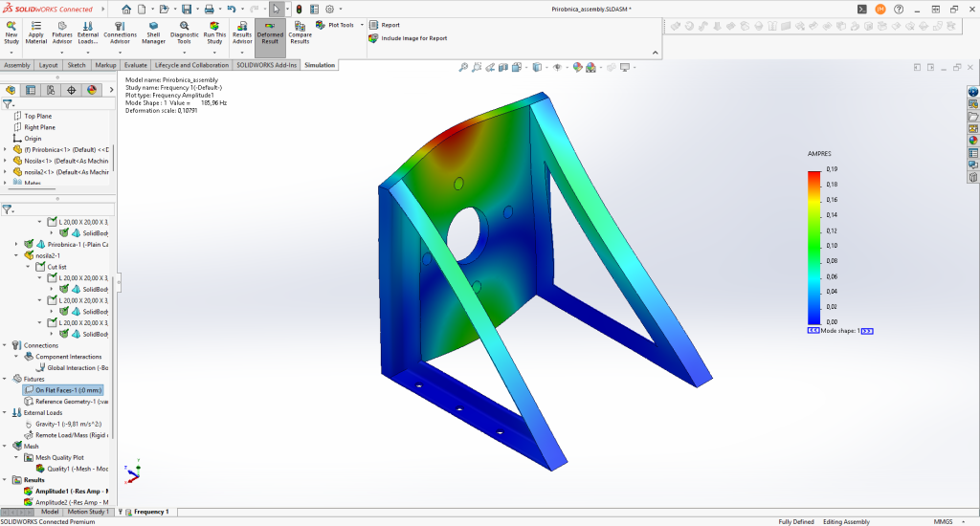Click Run This Study

click(214, 33)
